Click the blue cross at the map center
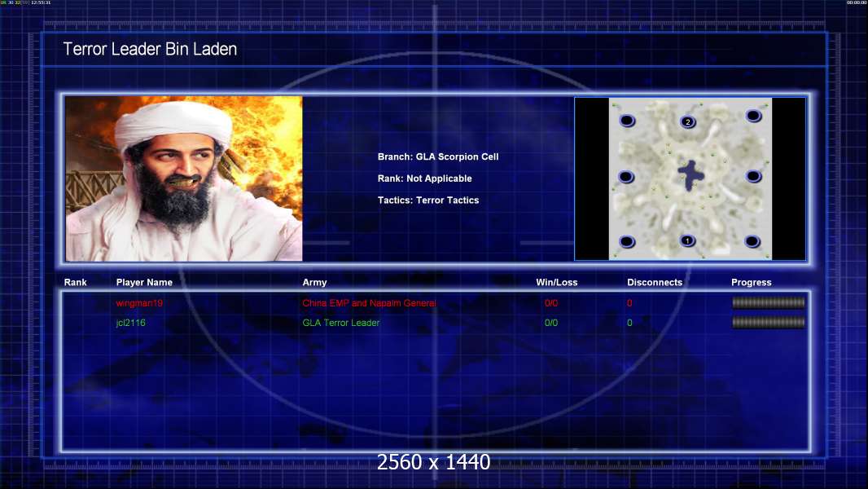Image resolution: width=868 pixels, height=489 pixels. coord(691,175)
